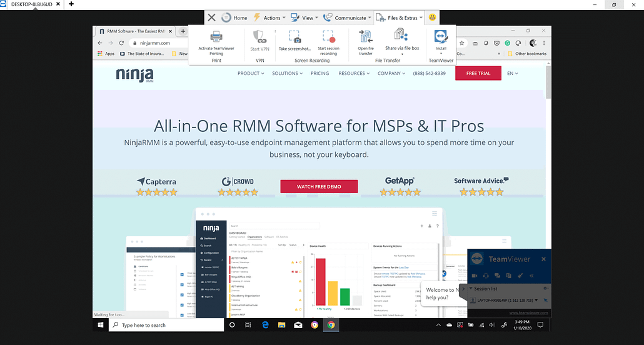
Task: Open Share via file box
Action: 400,36
